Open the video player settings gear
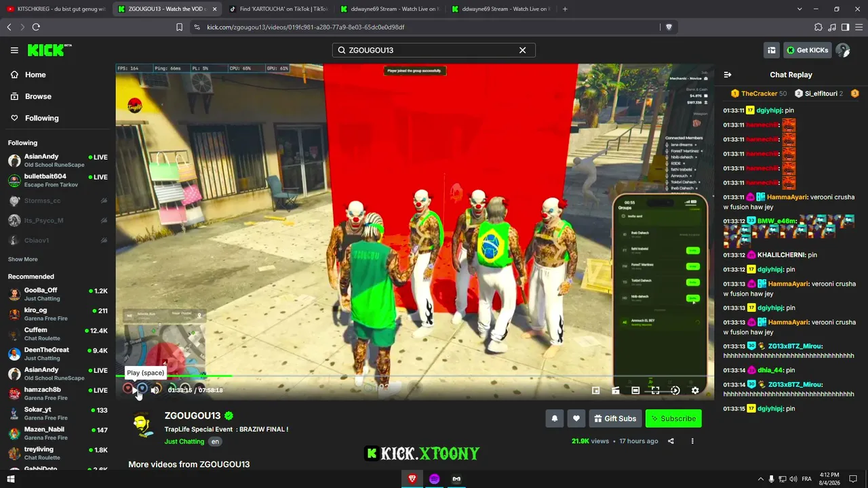 pyautogui.click(x=695, y=390)
